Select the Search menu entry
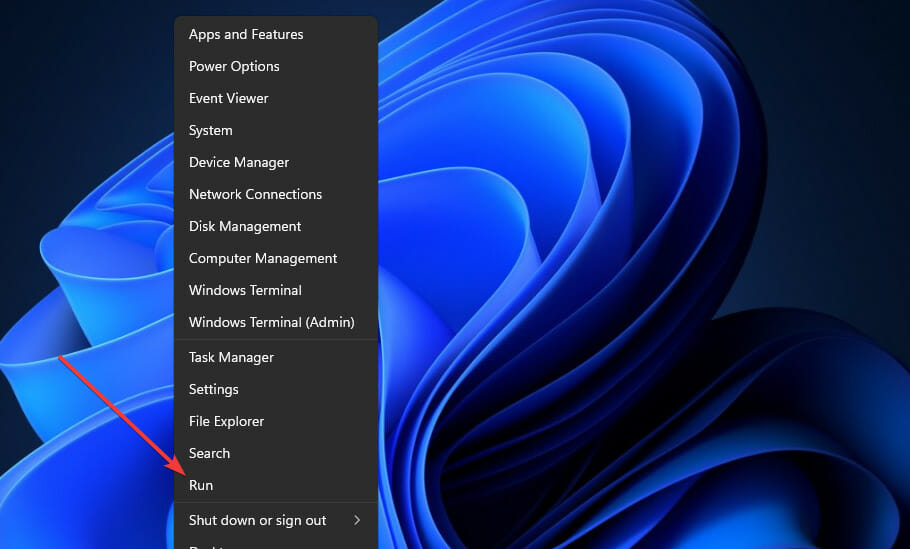The height and width of the screenshot is (549, 910). pos(209,453)
